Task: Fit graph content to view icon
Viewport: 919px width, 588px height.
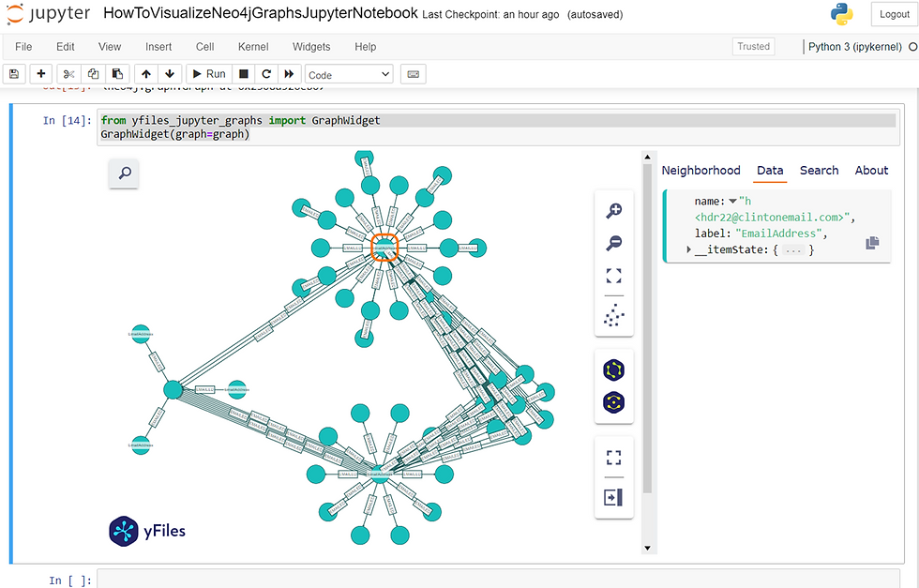Action: tap(613, 276)
